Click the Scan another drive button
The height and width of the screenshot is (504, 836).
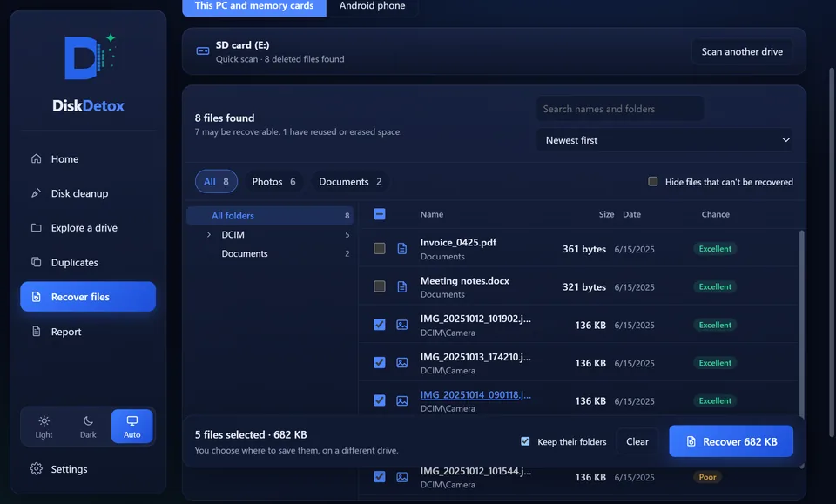pos(742,51)
